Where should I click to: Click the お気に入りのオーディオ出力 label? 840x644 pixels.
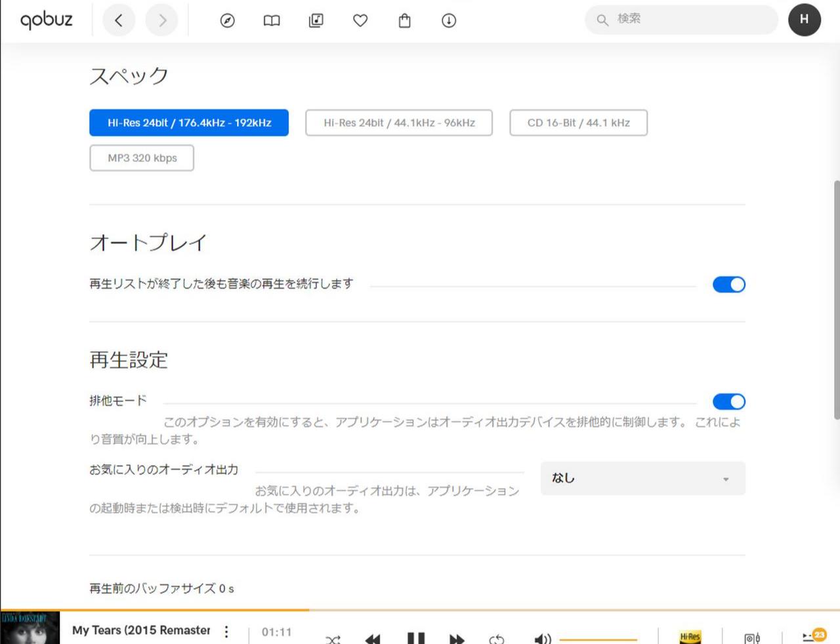(x=164, y=470)
